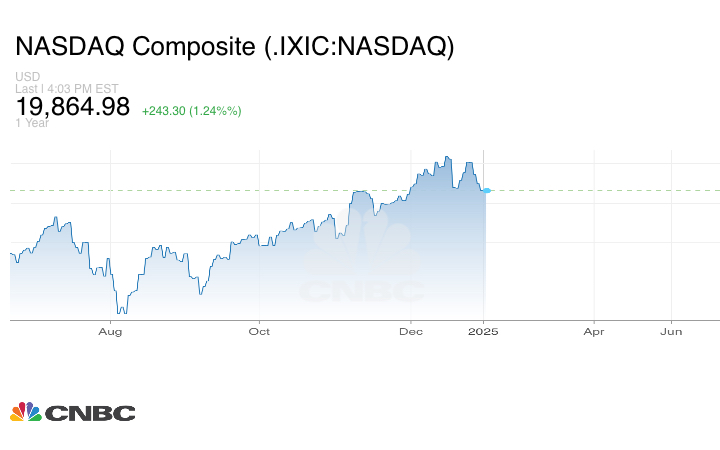Select the 1 Year range label

click(32, 123)
